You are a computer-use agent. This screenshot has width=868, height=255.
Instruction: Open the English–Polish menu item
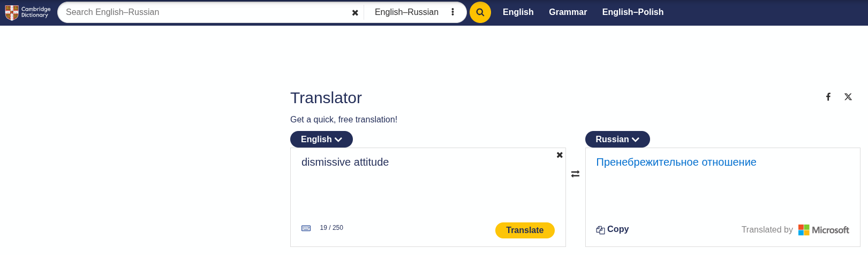pyautogui.click(x=633, y=12)
